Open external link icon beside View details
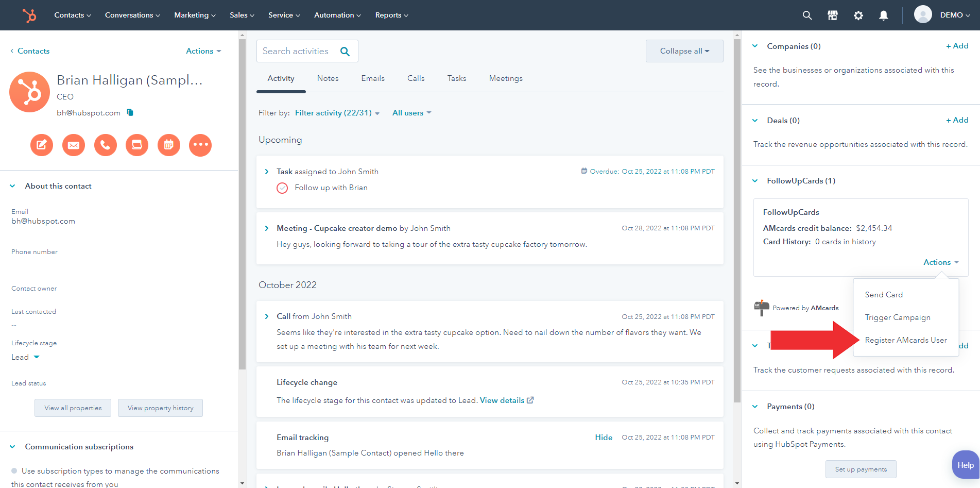 point(530,400)
